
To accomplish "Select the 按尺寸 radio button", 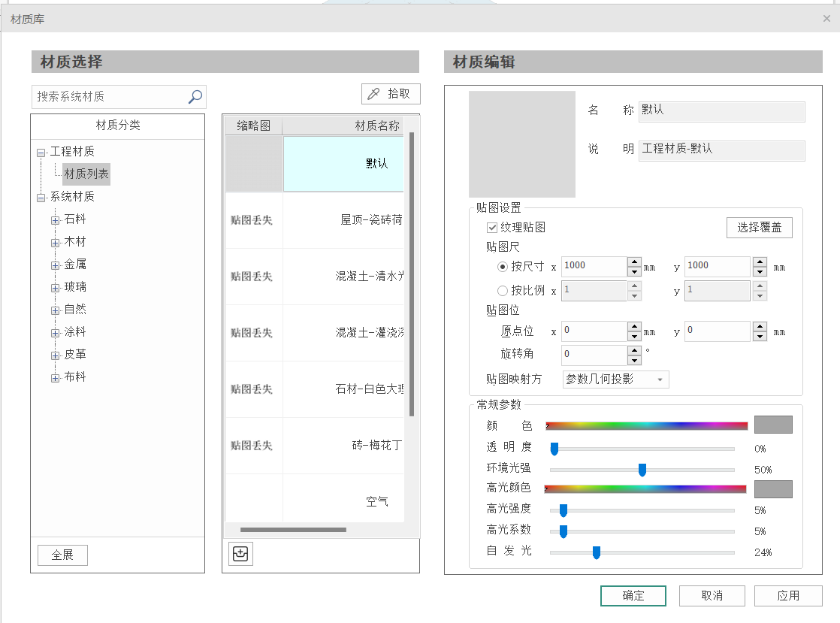I will [x=503, y=267].
